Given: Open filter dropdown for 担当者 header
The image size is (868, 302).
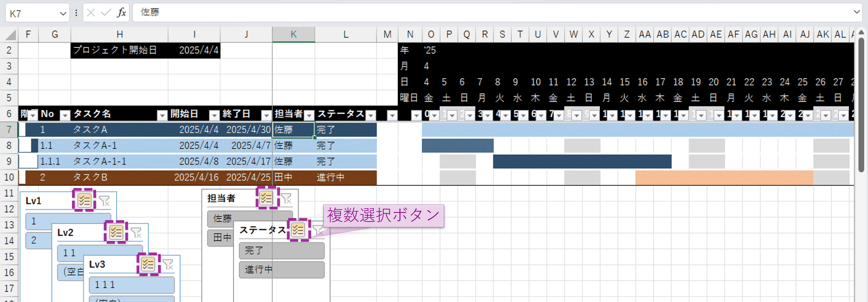Looking at the screenshot, I should (x=309, y=115).
